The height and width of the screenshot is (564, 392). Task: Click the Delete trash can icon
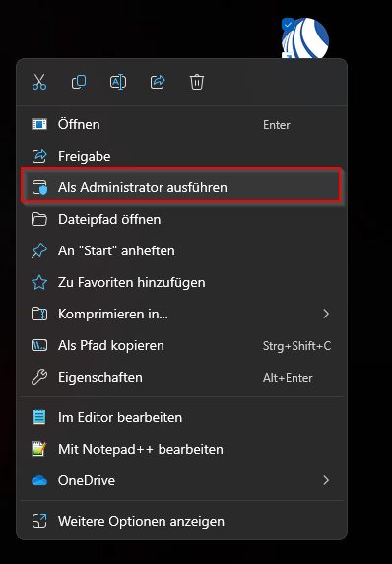[x=197, y=82]
